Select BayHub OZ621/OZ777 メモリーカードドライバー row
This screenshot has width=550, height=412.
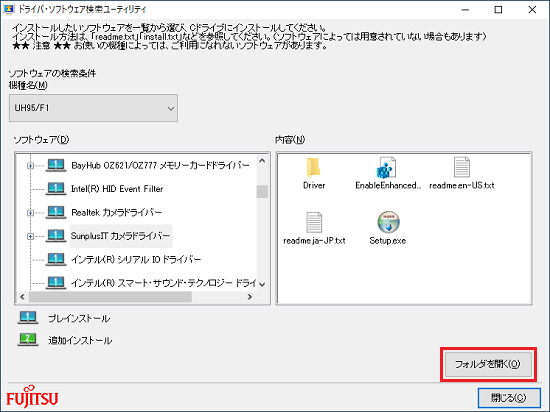[x=160, y=165]
